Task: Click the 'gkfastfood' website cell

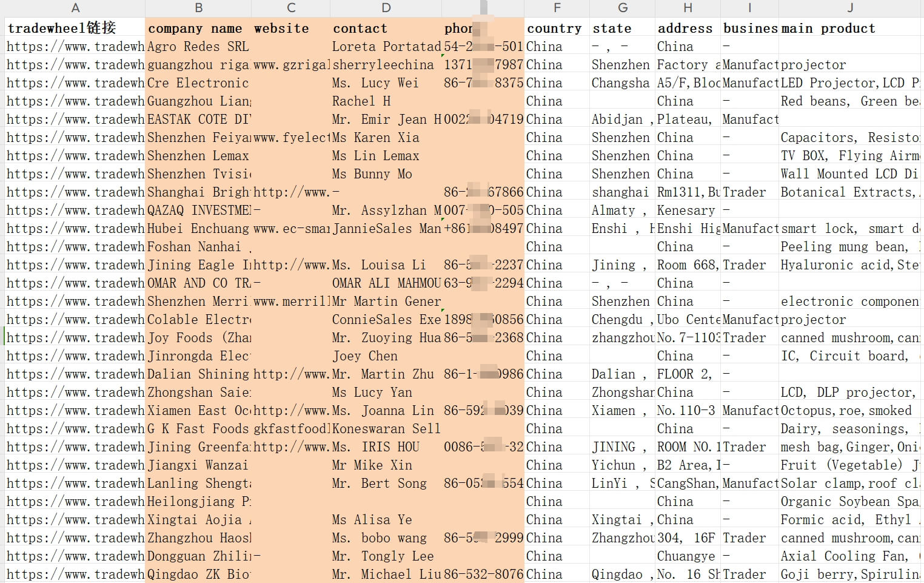Action: click(291, 428)
